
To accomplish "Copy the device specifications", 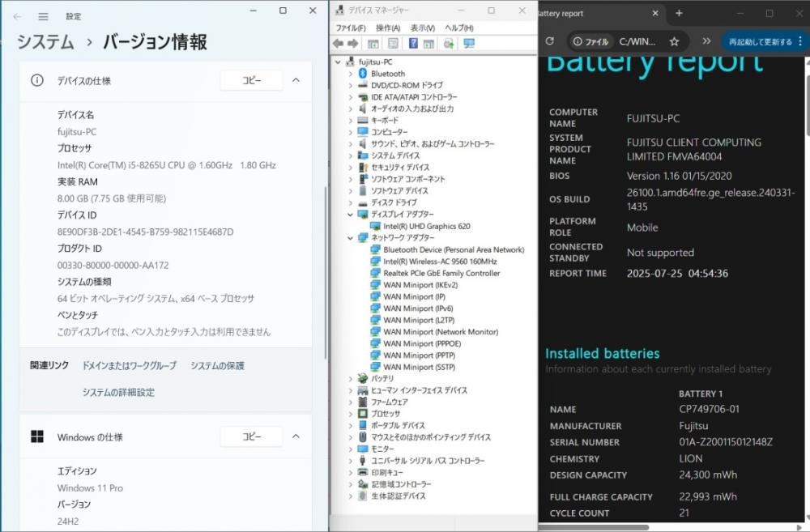I will [x=252, y=81].
